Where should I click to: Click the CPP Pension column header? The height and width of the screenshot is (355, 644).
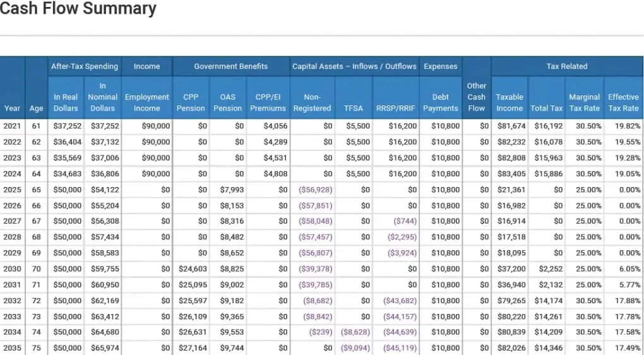(191, 102)
